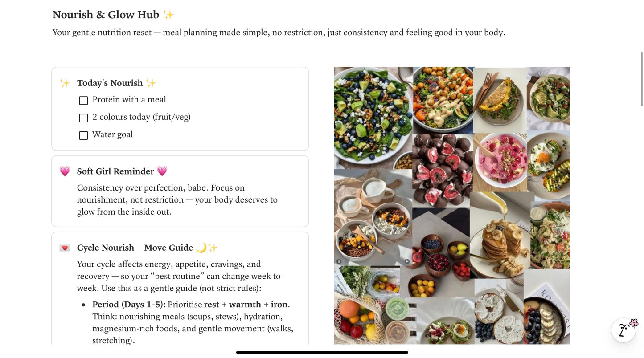Click the sparkles after Nourish & Glow Hub title
Image resolution: width=644 pixels, height=358 pixels.
168,15
